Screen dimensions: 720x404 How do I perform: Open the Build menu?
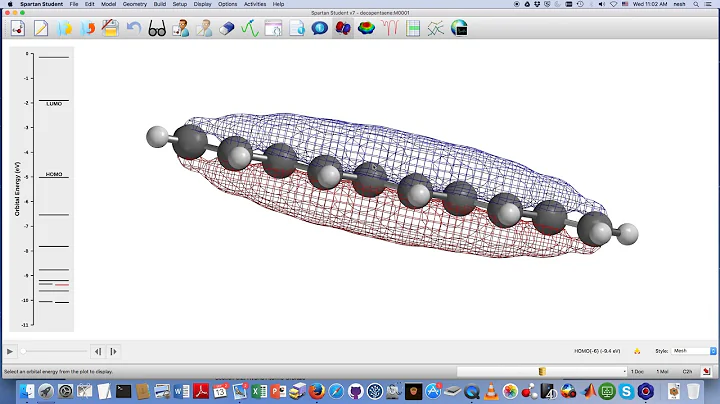(x=160, y=4)
